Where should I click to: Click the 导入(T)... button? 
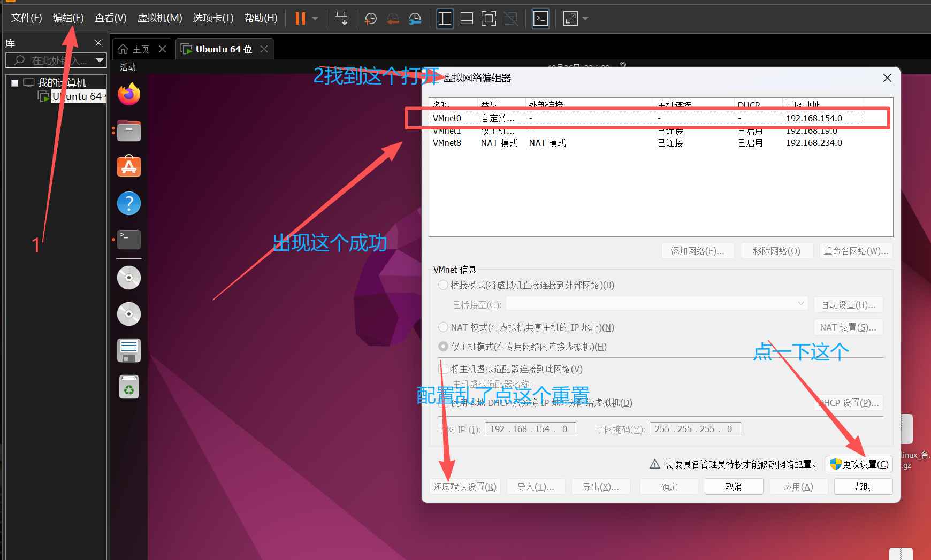[536, 487]
